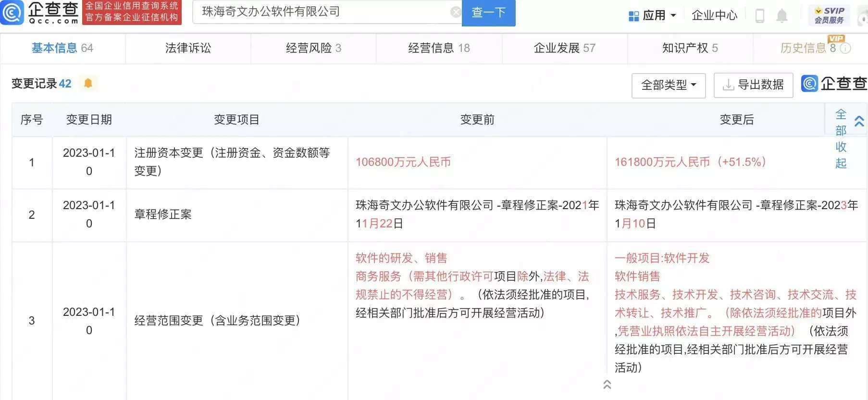Image resolution: width=868 pixels, height=400 pixels.
Task: Select 章程修正案-2021年11月22日 before cell
Action: click(x=477, y=214)
